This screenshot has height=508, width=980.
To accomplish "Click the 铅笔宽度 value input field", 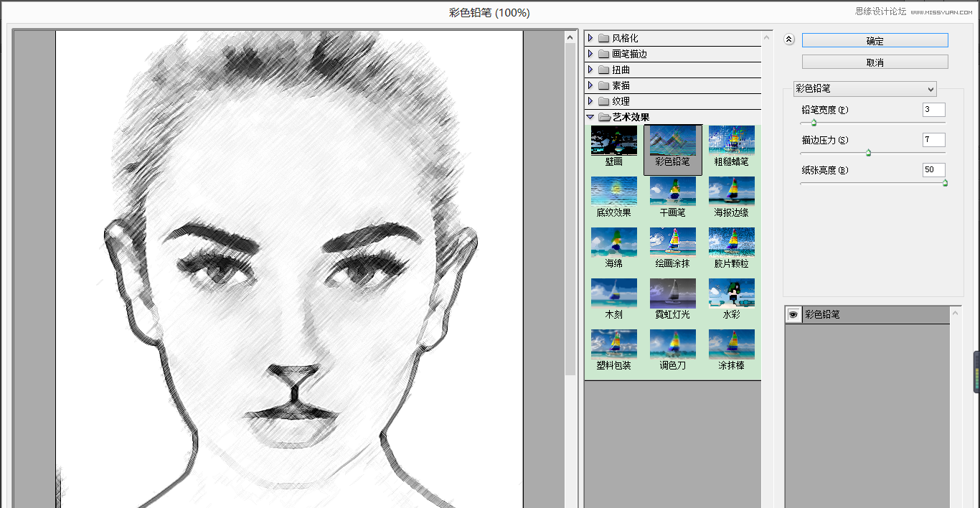I will [x=933, y=109].
